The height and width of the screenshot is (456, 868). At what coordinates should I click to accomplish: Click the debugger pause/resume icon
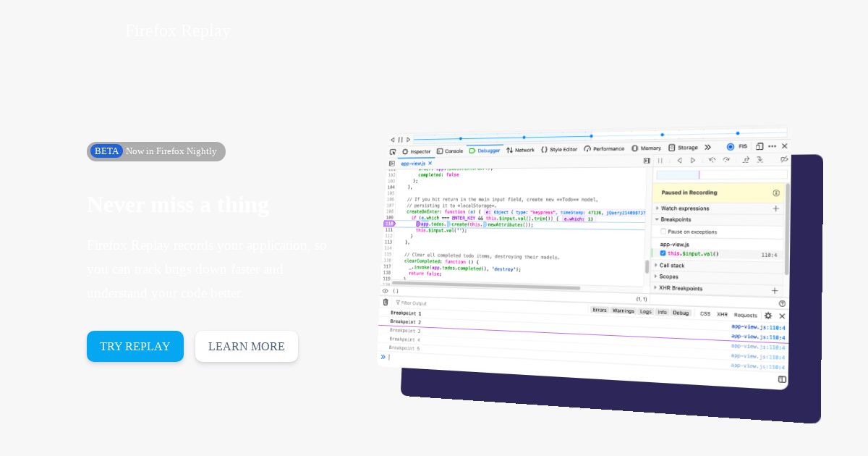click(660, 161)
